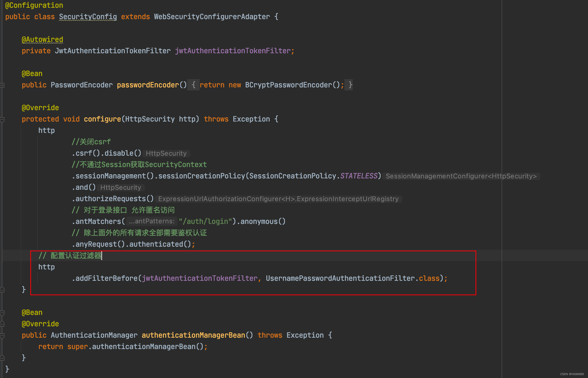Viewport: 588px width, 378px height.
Task: Click UsernamePasswordAuthenticationFilter class reference
Action: point(340,278)
